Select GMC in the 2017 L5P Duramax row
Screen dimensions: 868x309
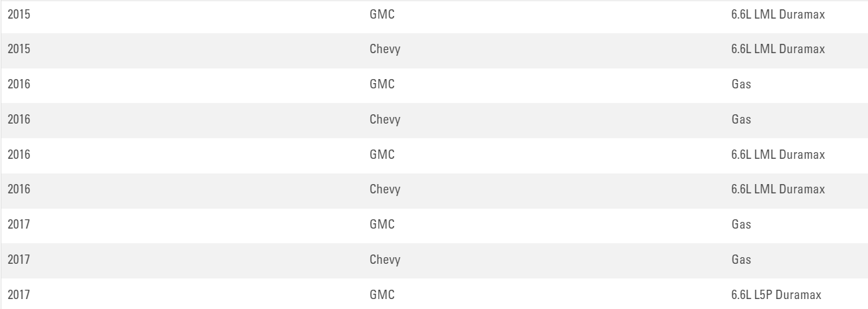click(381, 294)
